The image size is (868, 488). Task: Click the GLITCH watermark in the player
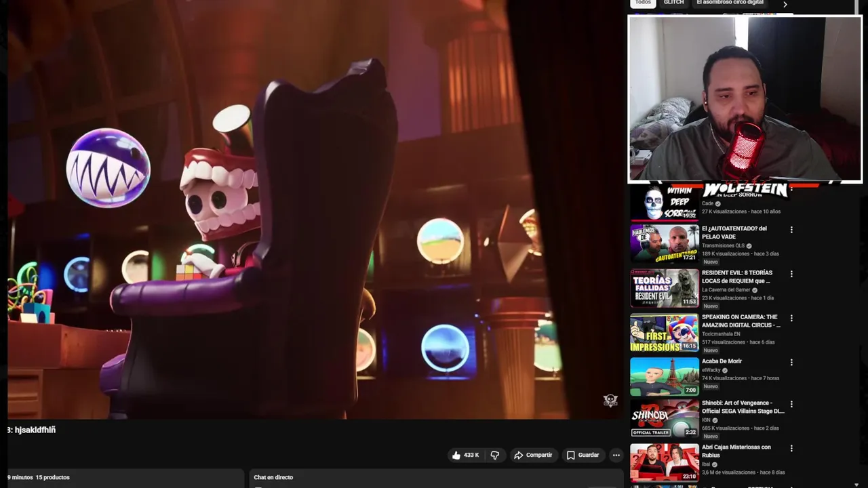click(x=610, y=401)
